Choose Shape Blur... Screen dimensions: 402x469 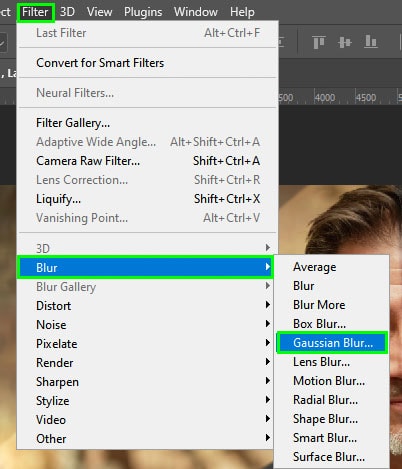click(332, 419)
